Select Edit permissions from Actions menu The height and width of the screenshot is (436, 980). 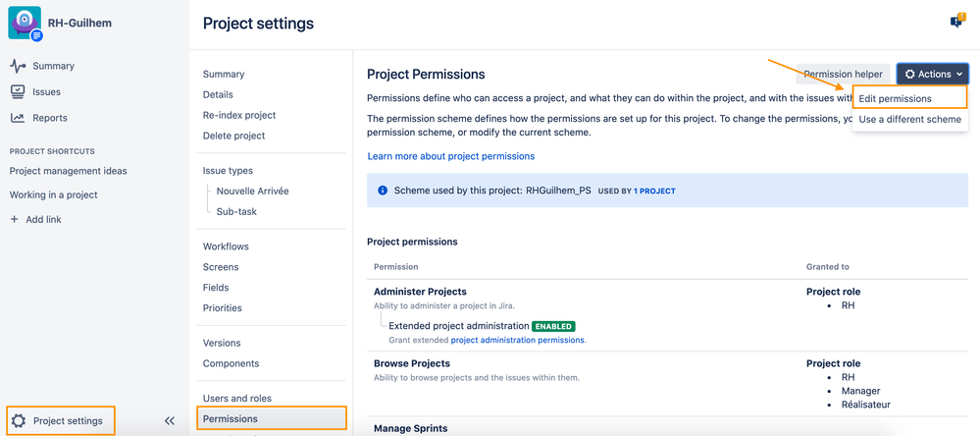coord(895,98)
